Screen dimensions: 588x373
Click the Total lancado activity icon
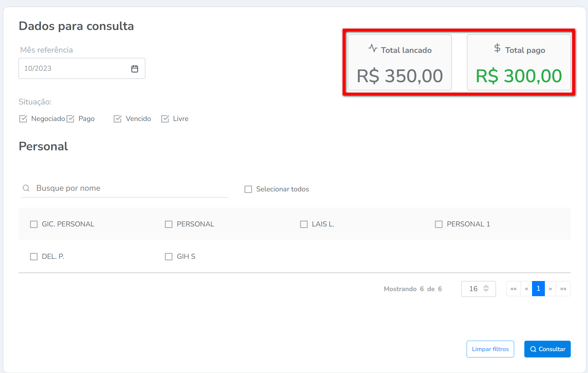pyautogui.click(x=373, y=49)
